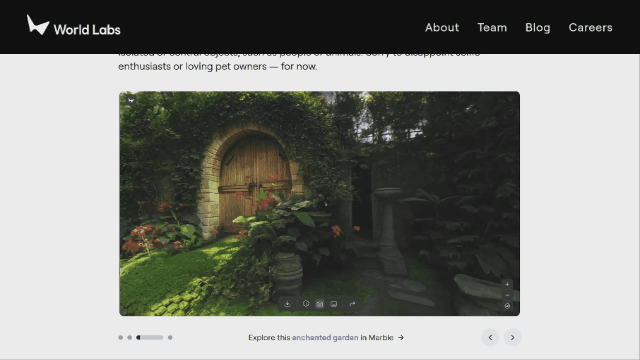Select the last carousel dot
This screenshot has height=360, width=640.
coord(170,338)
